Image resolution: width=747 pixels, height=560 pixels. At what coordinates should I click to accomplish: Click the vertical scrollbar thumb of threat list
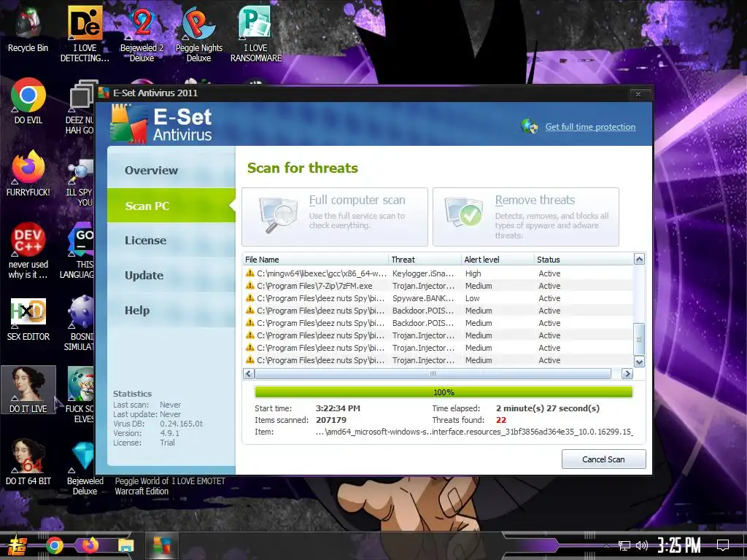pyautogui.click(x=639, y=339)
